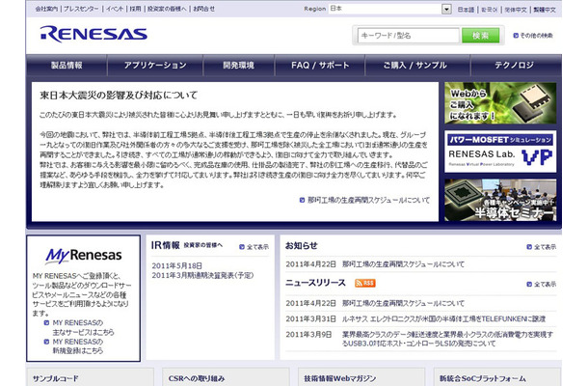Viewport: 588px width, 386px height.
Task: Open the FAQ / サポート menu
Action: [320, 66]
